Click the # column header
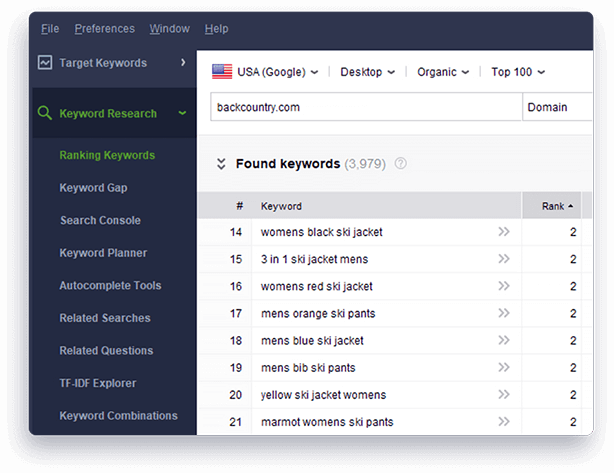The height and width of the screenshot is (473, 614). click(x=240, y=206)
